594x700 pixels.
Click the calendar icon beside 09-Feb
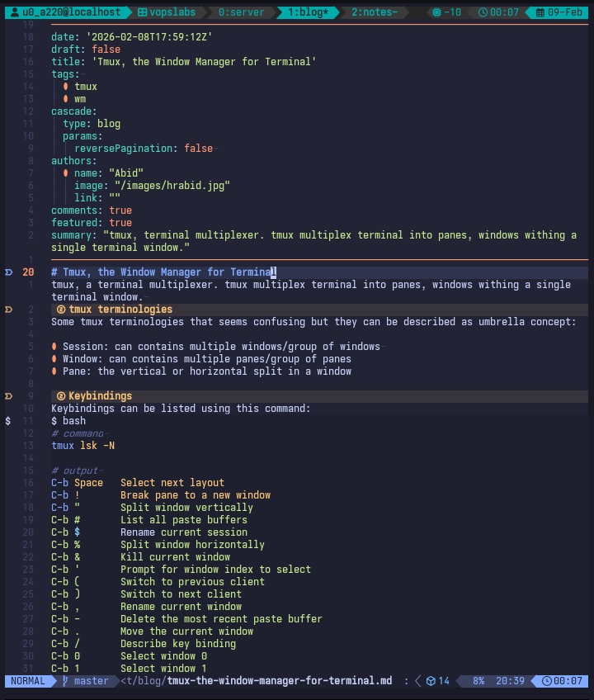(540, 12)
